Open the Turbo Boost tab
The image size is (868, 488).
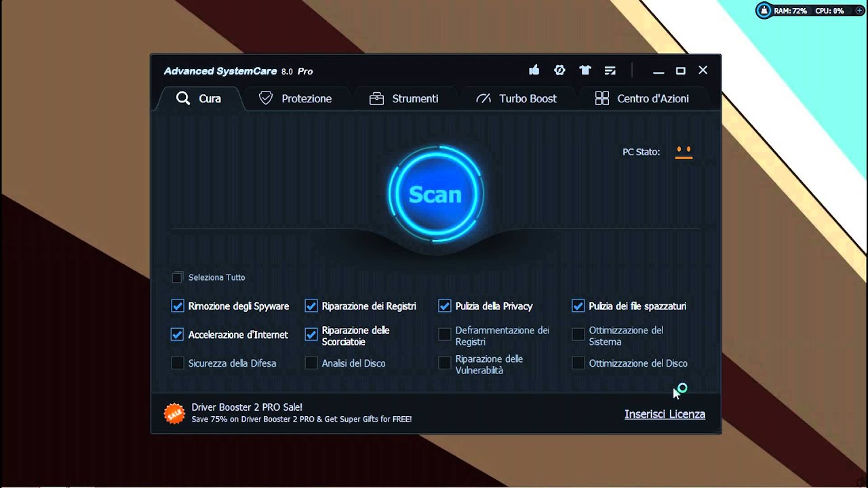(x=516, y=98)
